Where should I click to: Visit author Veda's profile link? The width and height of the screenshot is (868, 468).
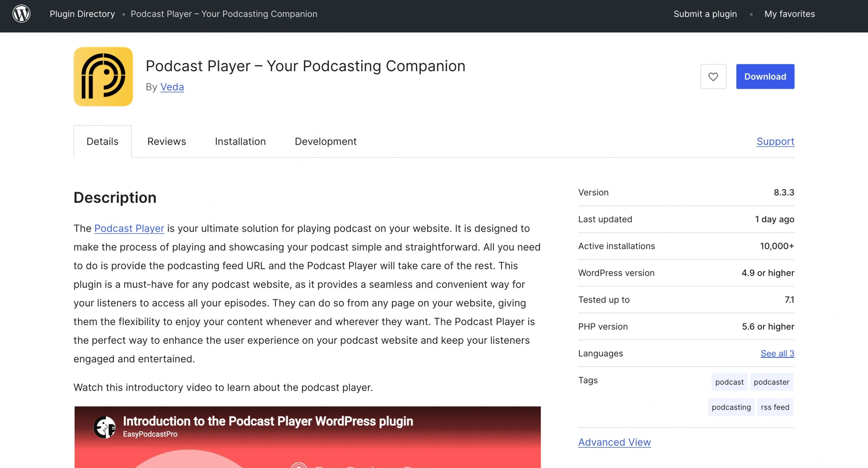click(x=172, y=87)
